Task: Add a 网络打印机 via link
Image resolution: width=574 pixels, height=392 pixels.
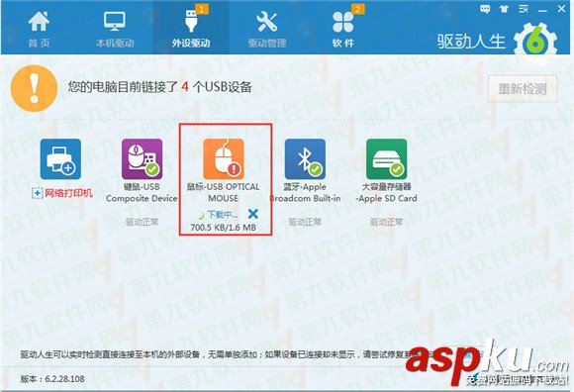Action: (62, 193)
